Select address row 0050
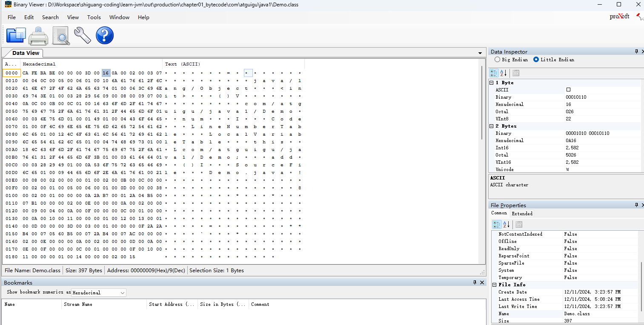 pyautogui.click(x=11, y=111)
